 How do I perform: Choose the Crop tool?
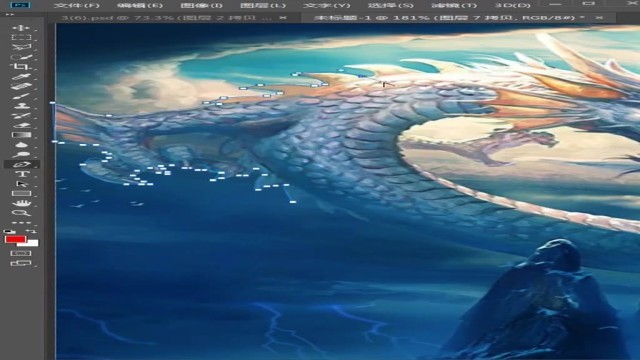click(x=21, y=67)
